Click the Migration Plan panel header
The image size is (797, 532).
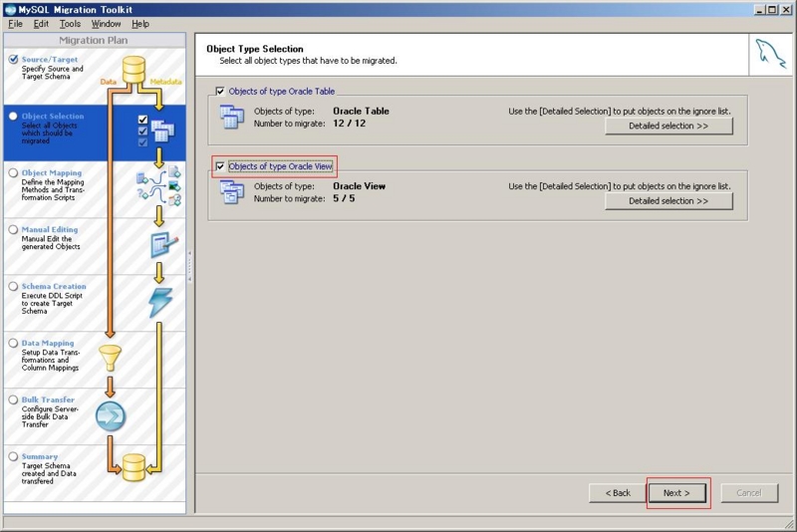(x=94, y=40)
